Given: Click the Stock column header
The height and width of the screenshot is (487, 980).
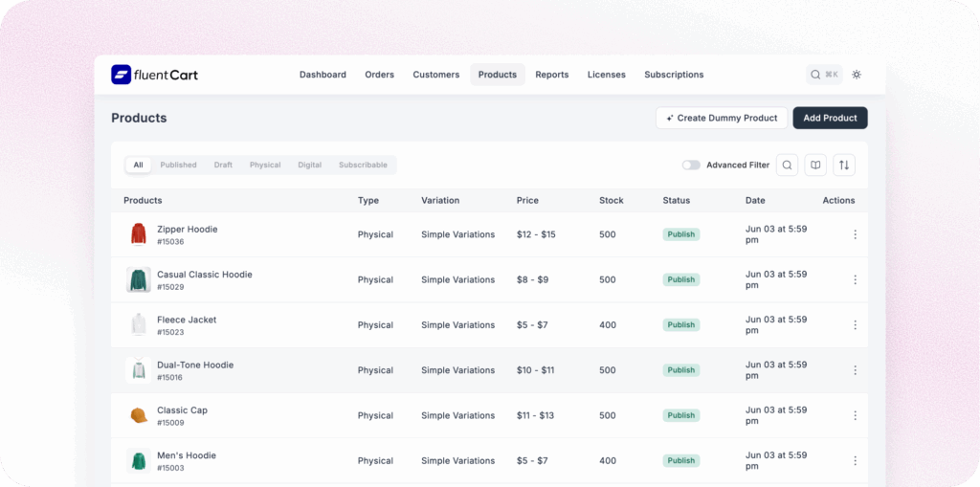Looking at the screenshot, I should click(612, 201).
